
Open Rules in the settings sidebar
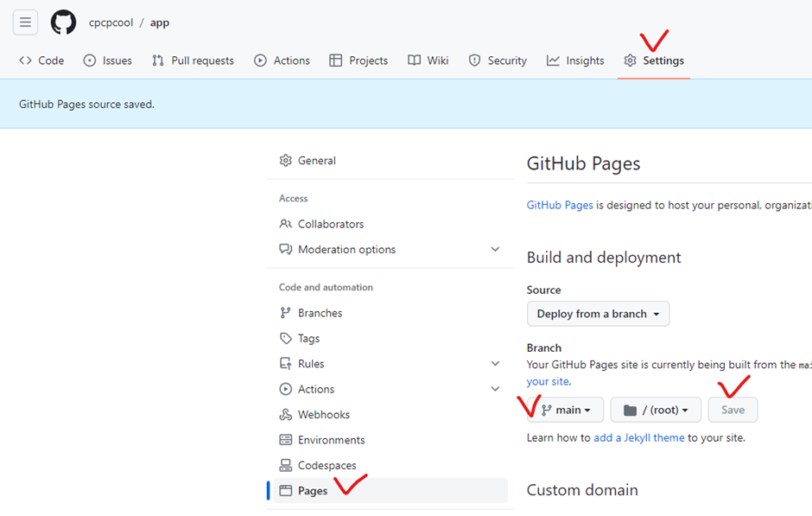390,364
